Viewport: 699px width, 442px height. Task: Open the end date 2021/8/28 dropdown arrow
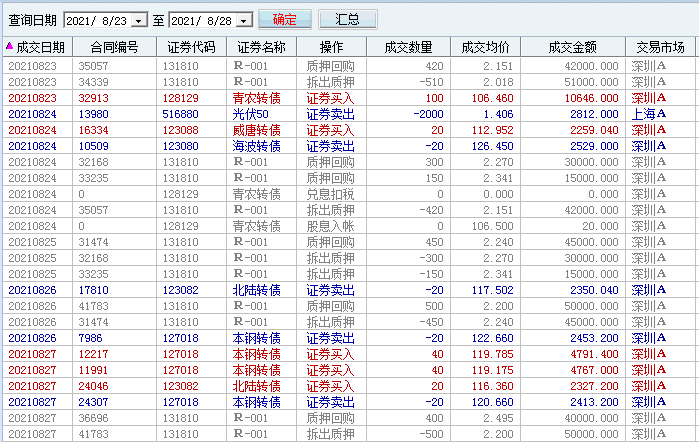(x=244, y=21)
